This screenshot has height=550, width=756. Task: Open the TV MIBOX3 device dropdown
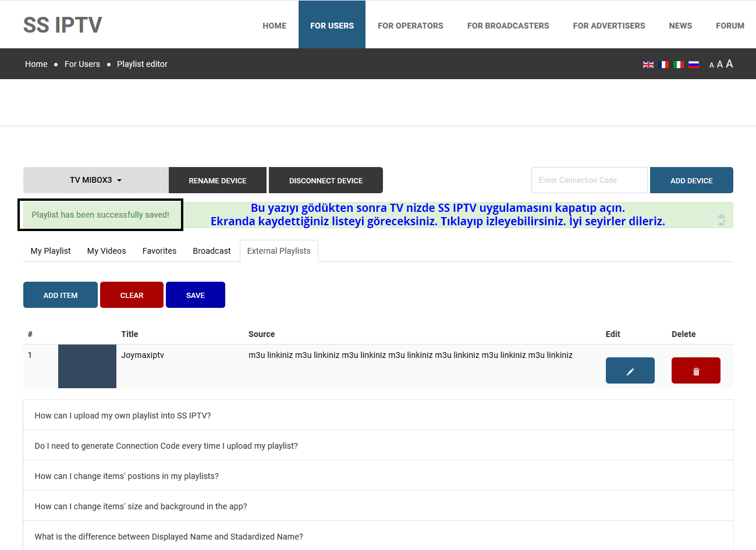point(96,180)
